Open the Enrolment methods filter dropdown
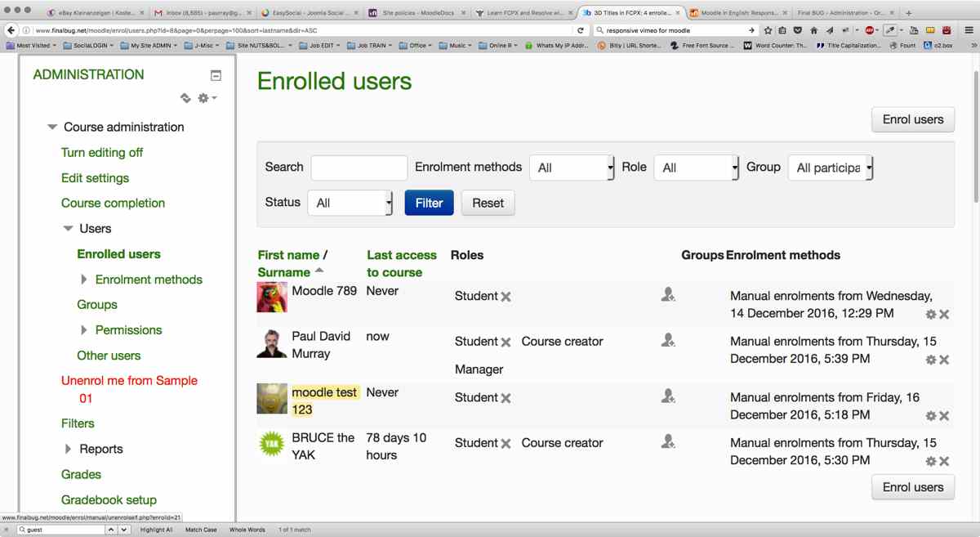Screen dimensions: 980x537 coord(572,168)
